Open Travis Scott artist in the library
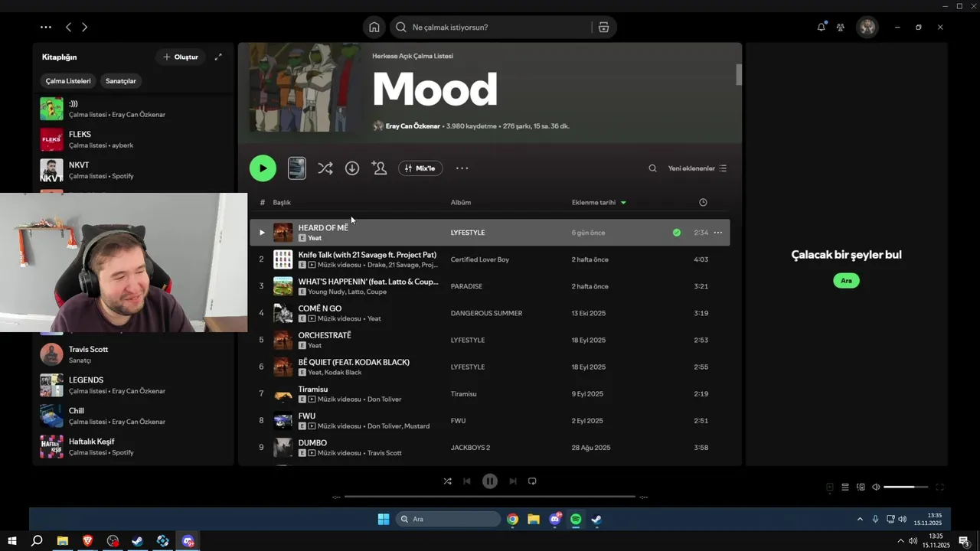The image size is (980, 551). (x=133, y=354)
